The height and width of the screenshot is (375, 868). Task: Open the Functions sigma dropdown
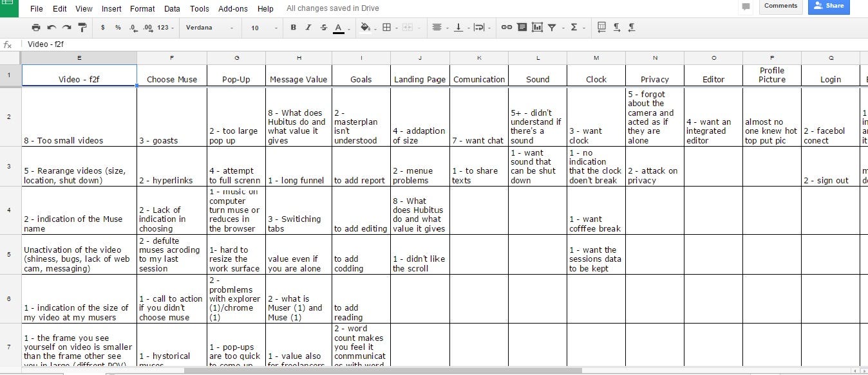click(577, 28)
